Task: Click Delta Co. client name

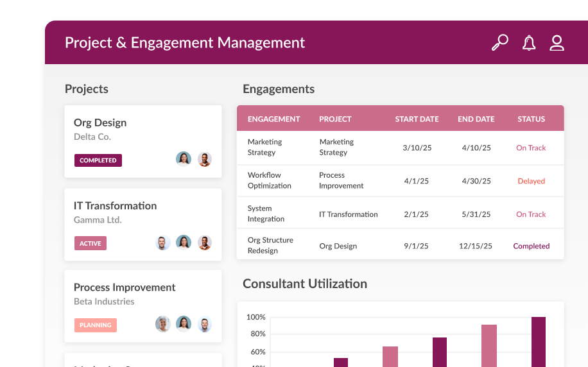Action: pos(92,137)
